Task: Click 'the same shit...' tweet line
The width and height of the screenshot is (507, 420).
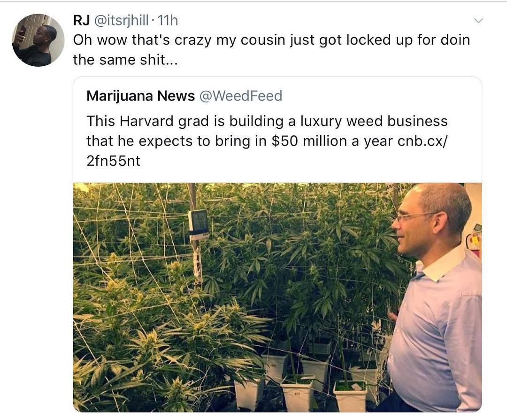Action: pyautogui.click(x=125, y=60)
